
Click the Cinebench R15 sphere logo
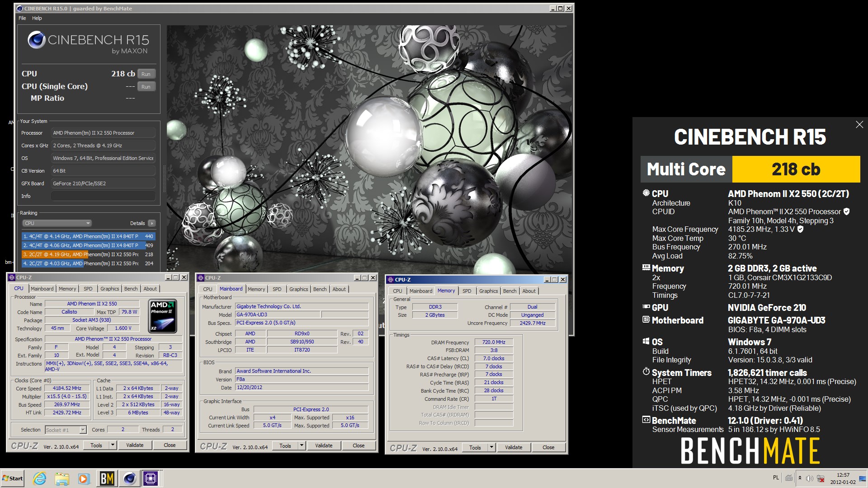point(36,40)
